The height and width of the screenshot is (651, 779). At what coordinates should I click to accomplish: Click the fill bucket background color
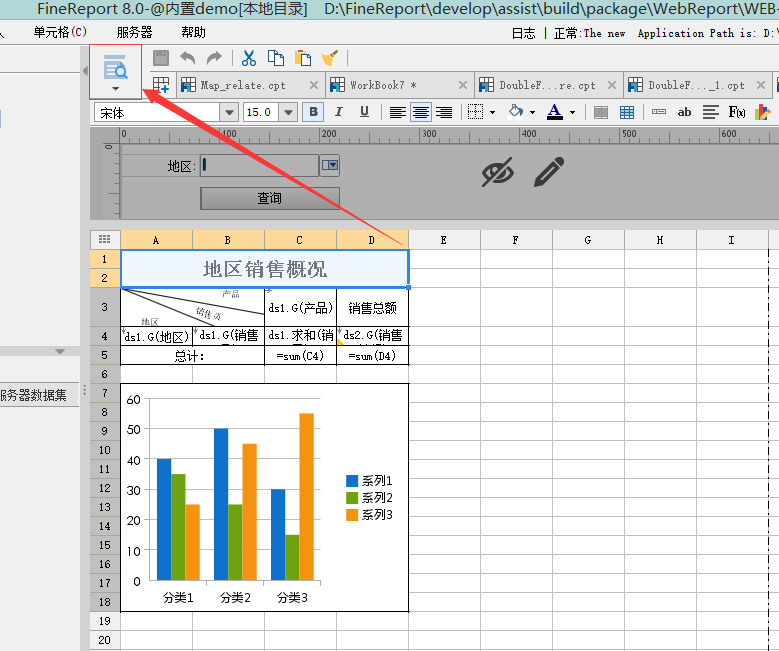pyautogui.click(x=515, y=111)
